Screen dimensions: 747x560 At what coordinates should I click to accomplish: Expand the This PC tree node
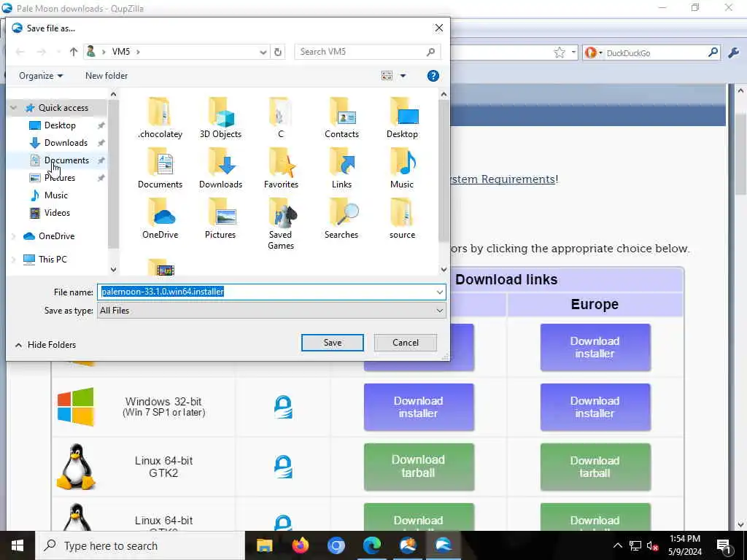point(14,260)
